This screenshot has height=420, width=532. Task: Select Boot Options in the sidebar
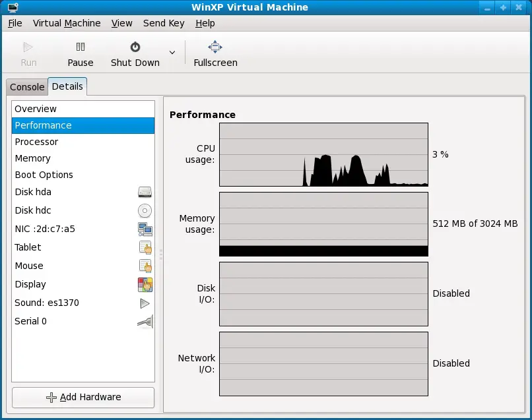click(83, 175)
